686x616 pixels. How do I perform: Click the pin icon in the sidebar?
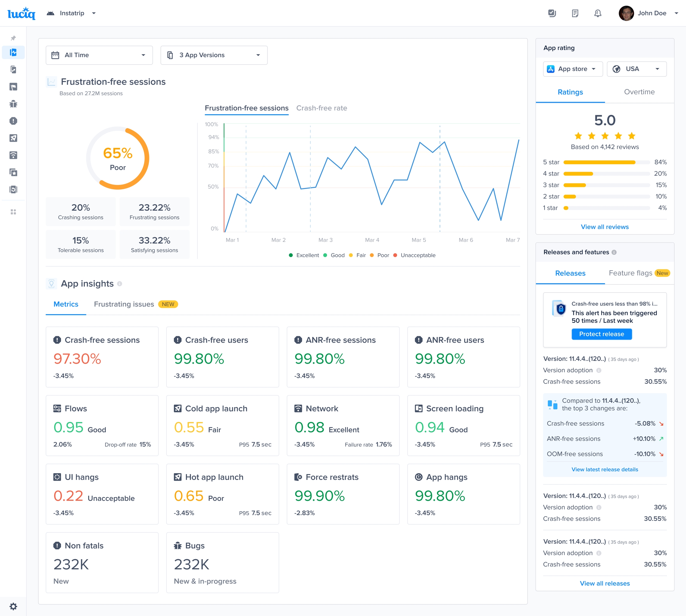[13, 38]
